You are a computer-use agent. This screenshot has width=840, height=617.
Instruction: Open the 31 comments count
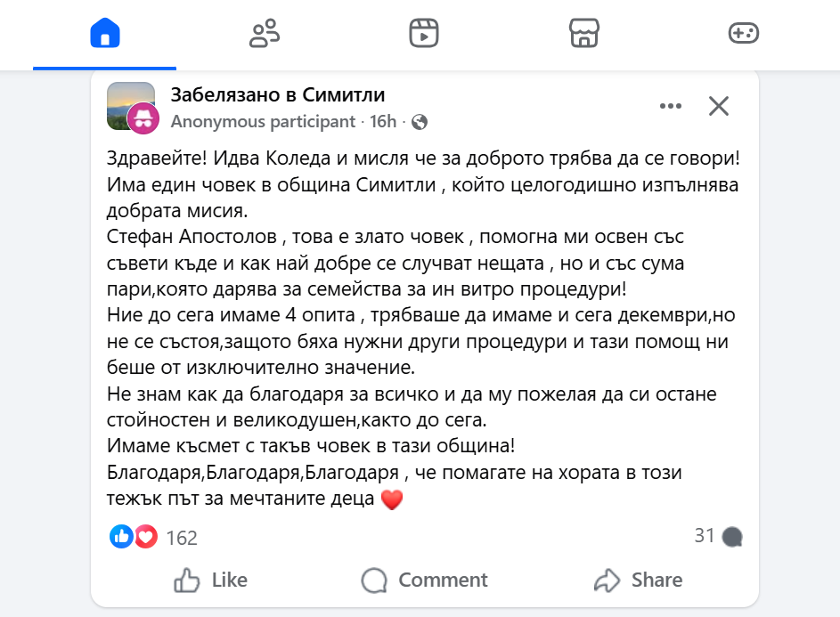click(718, 536)
